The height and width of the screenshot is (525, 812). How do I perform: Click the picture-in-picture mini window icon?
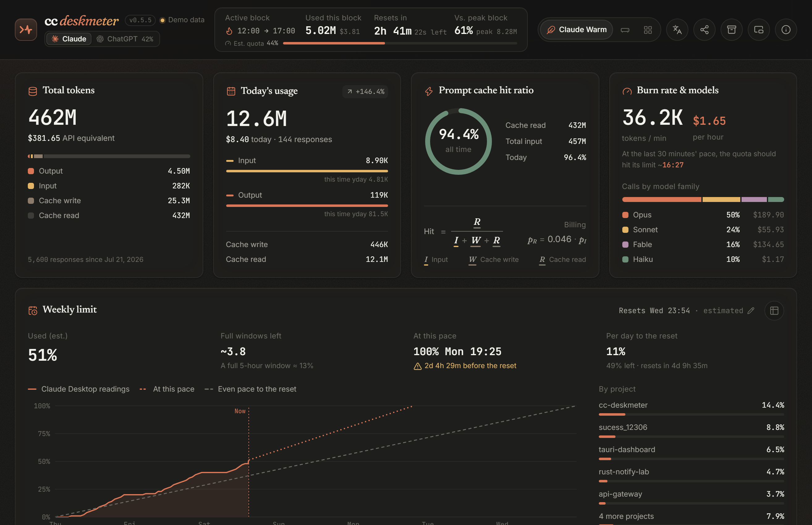click(759, 30)
